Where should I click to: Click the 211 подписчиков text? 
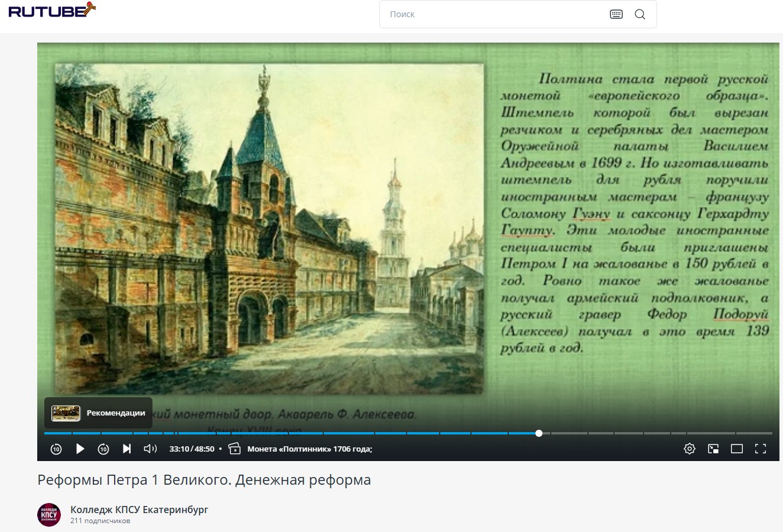[100, 521]
